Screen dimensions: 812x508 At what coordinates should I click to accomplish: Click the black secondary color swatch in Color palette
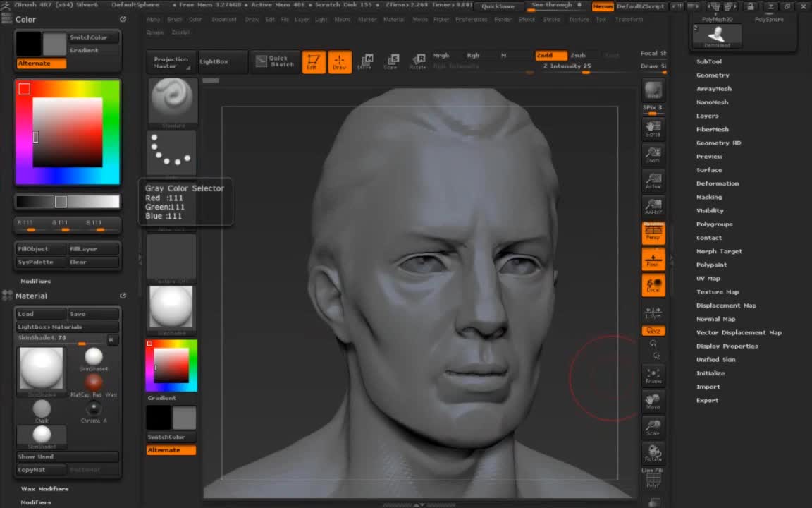tap(28, 44)
